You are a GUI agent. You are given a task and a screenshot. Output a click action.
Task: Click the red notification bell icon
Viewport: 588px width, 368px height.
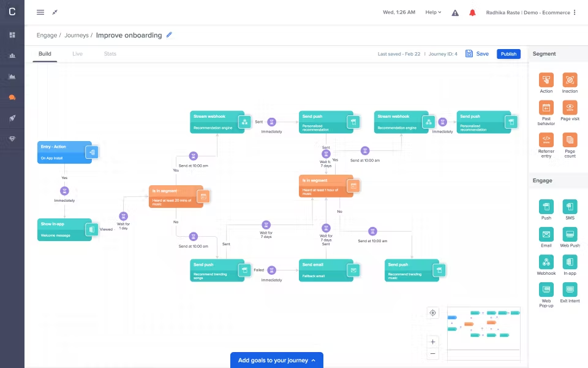tap(472, 12)
